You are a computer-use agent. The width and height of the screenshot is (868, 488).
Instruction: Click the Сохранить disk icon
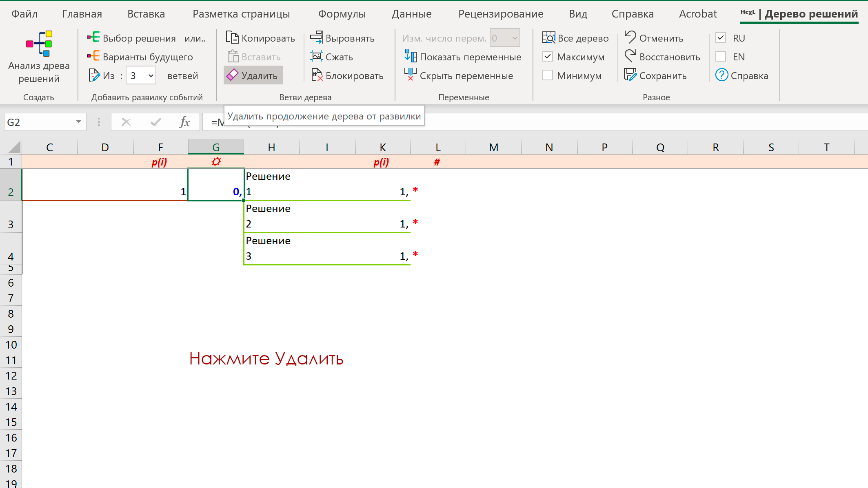click(630, 75)
